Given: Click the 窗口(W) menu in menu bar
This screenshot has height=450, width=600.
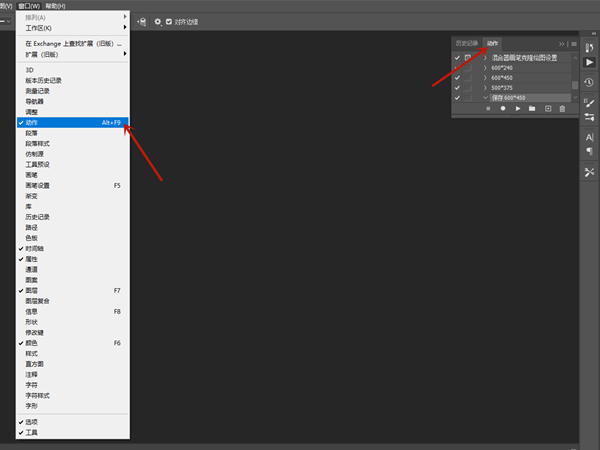Looking at the screenshot, I should coord(29,6).
